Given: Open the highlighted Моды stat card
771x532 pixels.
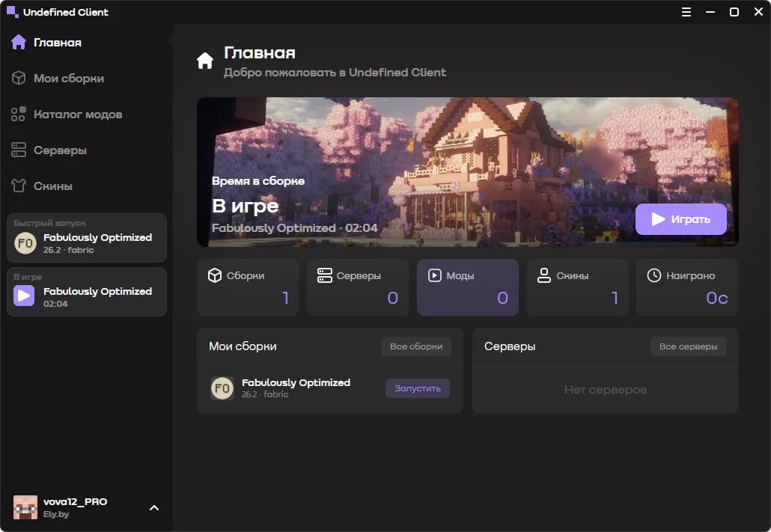Looking at the screenshot, I should click(x=468, y=287).
